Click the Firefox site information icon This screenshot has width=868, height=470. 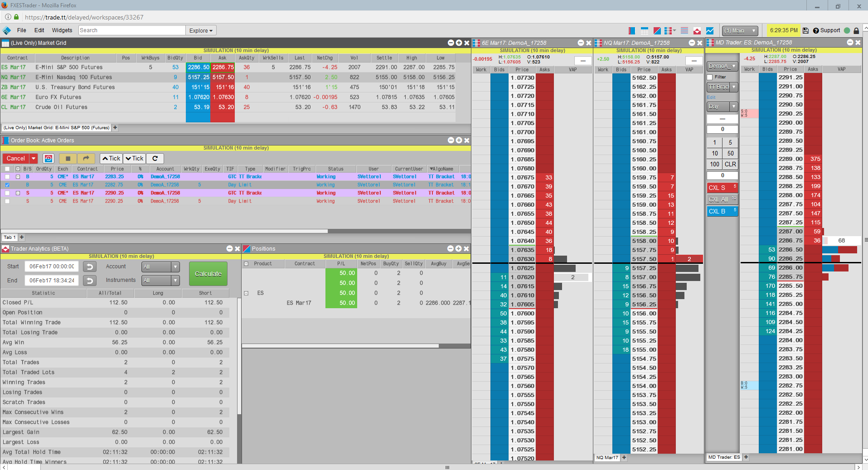[8, 17]
